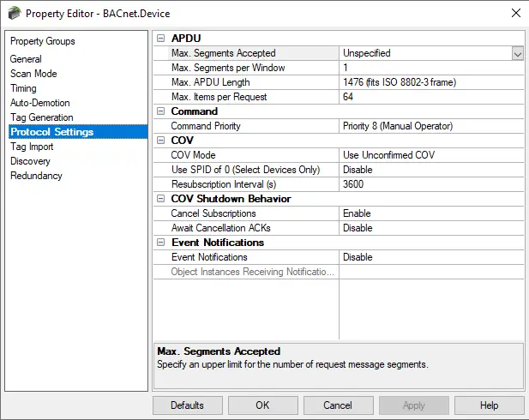Edit Max. Items per Request value 64
This screenshot has width=529, height=420.
click(431, 97)
